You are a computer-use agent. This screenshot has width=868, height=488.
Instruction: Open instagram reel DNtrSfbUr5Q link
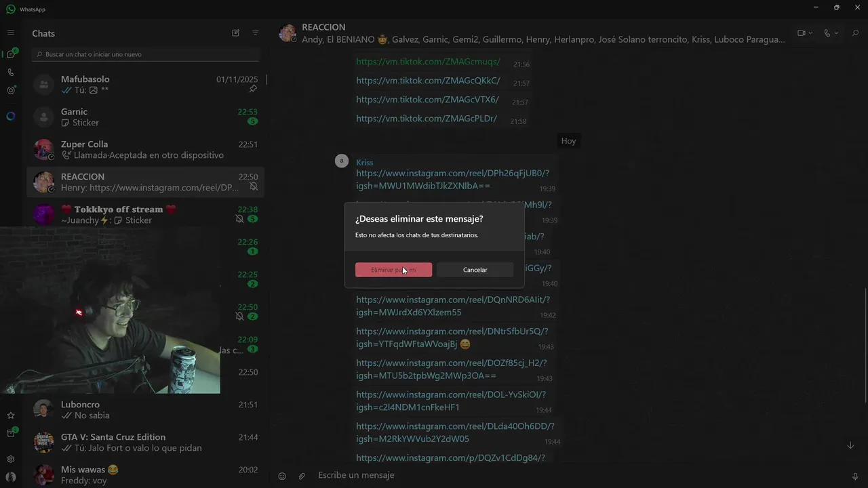(x=452, y=338)
